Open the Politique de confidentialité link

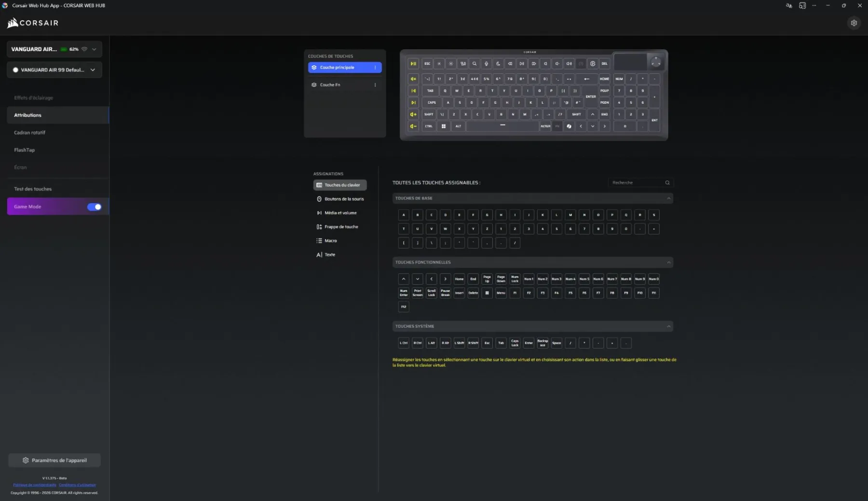tap(34, 485)
